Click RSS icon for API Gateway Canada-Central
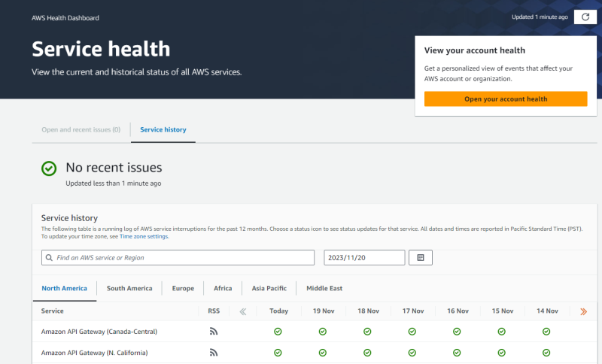 pos(213,331)
